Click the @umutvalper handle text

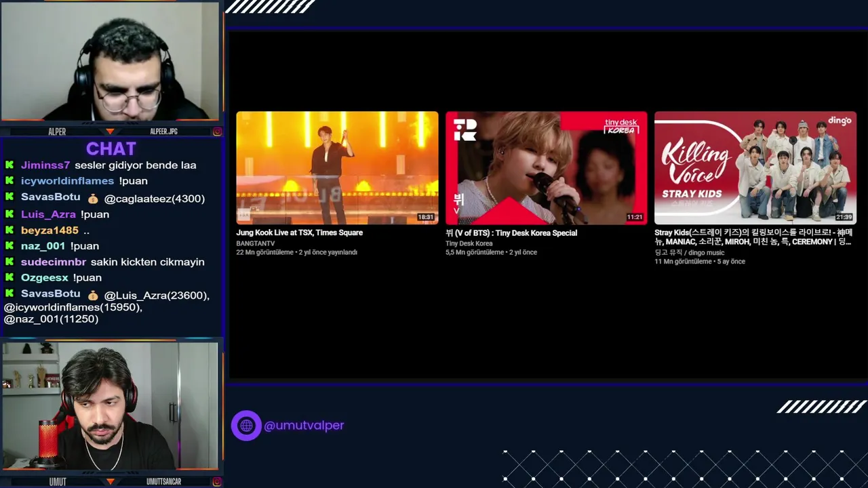pos(304,426)
